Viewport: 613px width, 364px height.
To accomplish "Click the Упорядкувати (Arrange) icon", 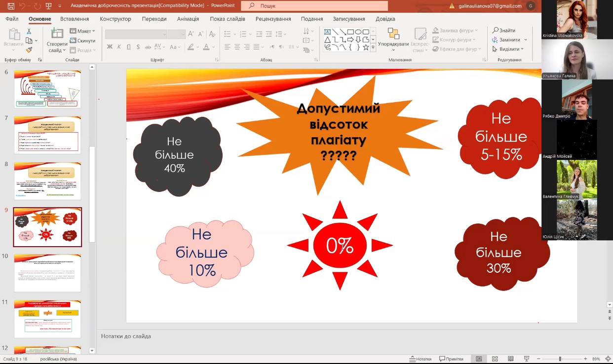I will pyautogui.click(x=393, y=37).
